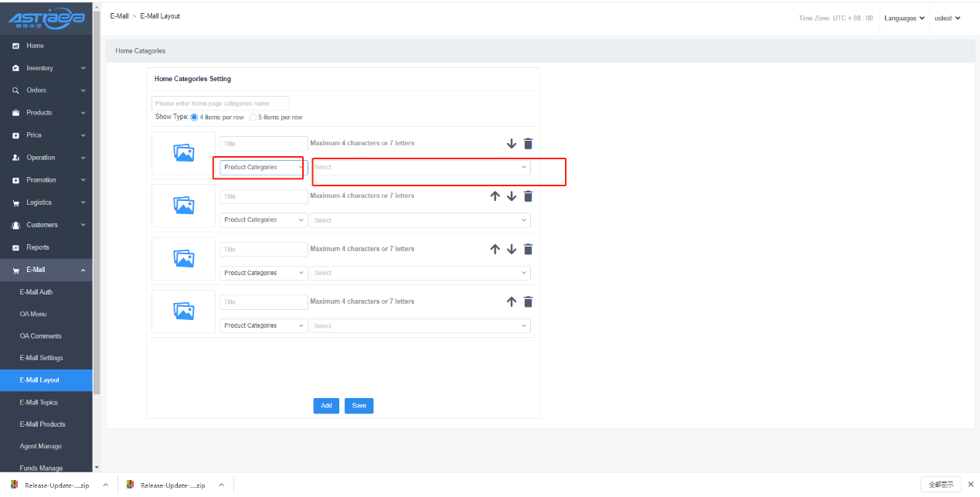Upload image for the first category

184,153
